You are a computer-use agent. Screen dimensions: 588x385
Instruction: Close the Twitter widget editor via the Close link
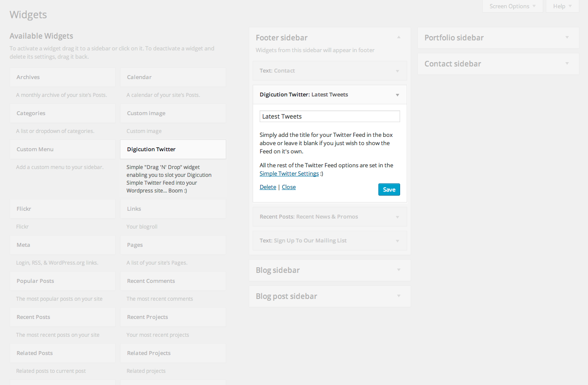(289, 187)
